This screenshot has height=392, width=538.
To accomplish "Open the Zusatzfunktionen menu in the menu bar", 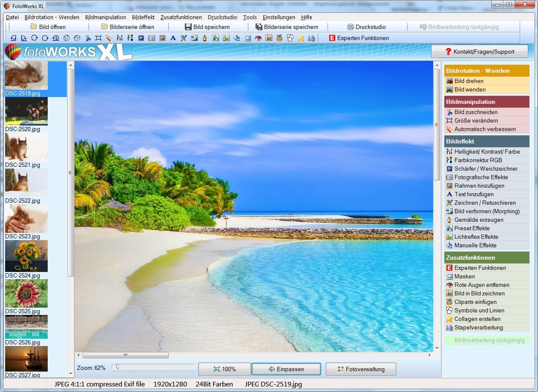I will [181, 17].
